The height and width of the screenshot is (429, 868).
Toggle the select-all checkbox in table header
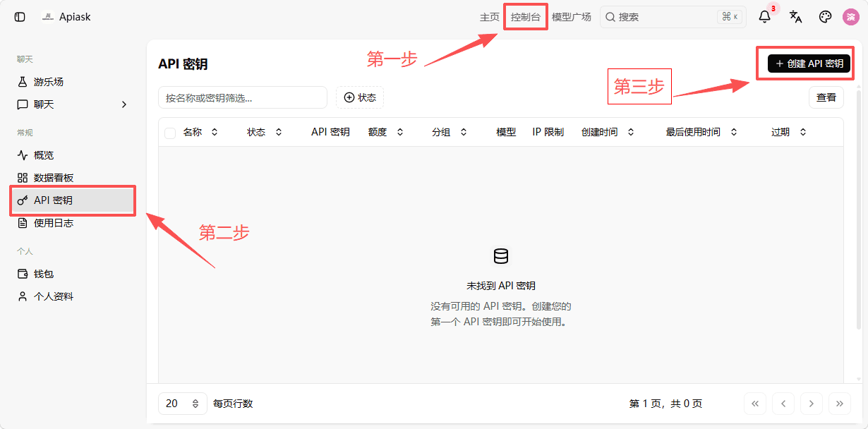coord(170,133)
